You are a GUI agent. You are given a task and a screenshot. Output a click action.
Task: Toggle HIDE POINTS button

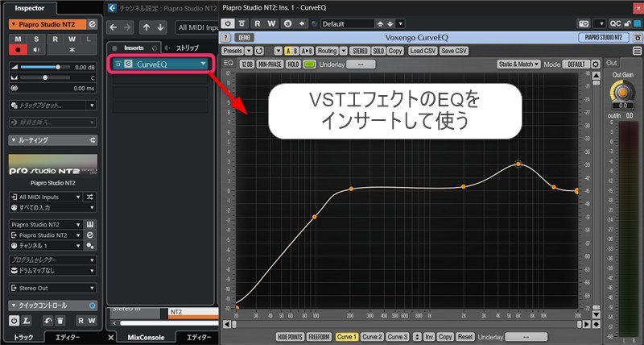[x=290, y=337]
